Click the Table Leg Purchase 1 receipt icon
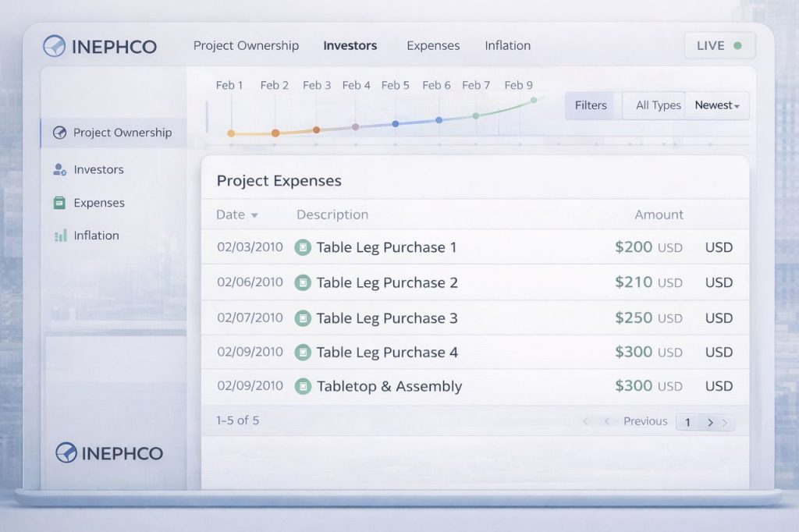This screenshot has width=799, height=532. (303, 247)
